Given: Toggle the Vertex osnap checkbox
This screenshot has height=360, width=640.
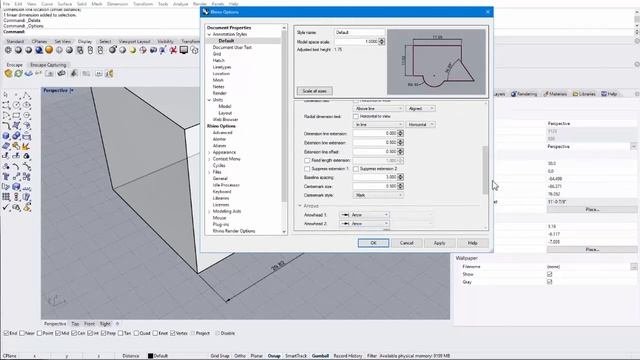Looking at the screenshot, I should (x=173, y=333).
